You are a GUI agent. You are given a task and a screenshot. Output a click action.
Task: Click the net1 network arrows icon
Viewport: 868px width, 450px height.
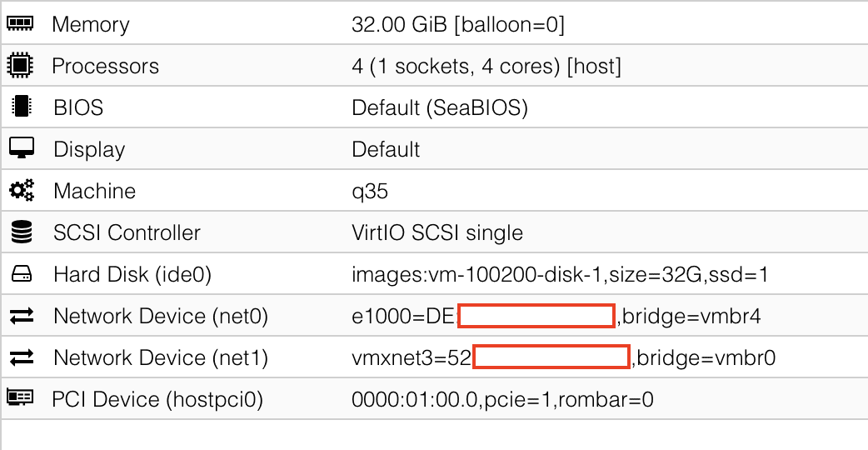coord(21,357)
